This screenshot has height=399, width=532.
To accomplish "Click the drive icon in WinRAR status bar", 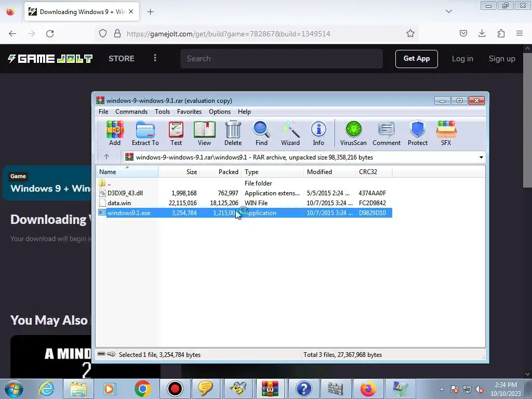I will [101, 354].
